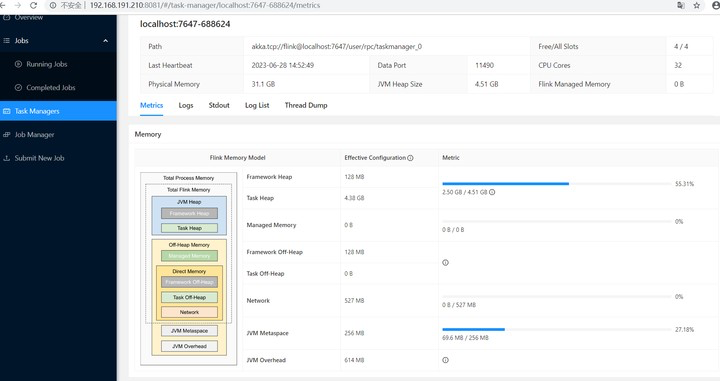The width and height of the screenshot is (720, 381).
Task: Click the browser forward arrow
Action: [x=18, y=6]
